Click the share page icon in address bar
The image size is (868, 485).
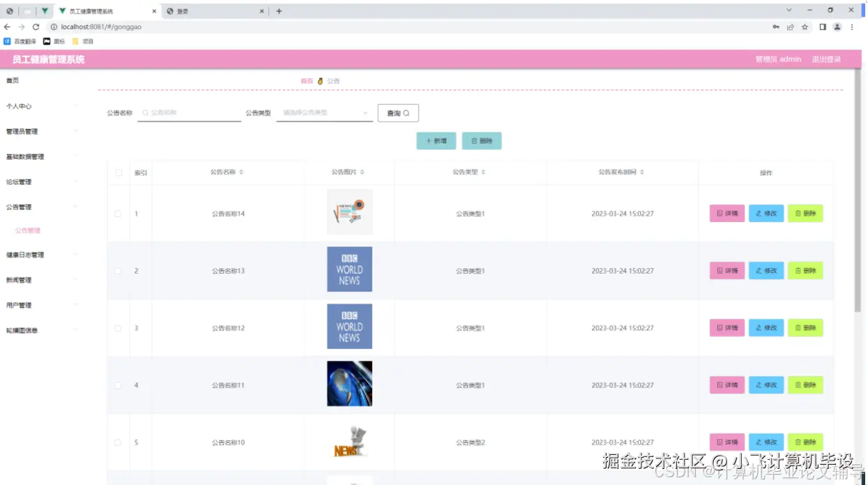click(791, 27)
